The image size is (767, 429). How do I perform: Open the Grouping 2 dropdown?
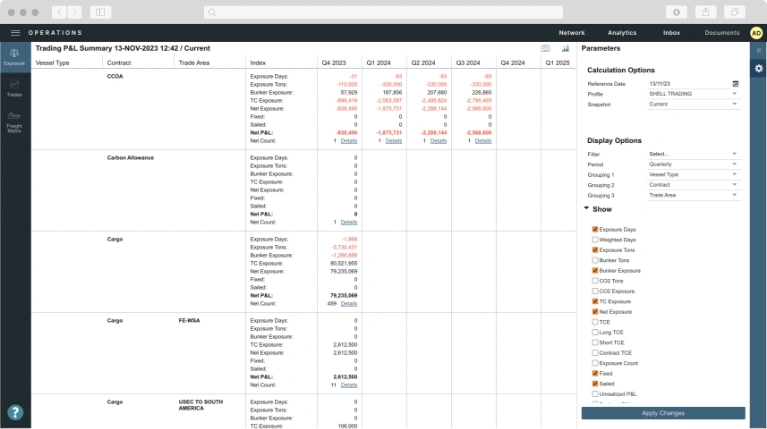[x=693, y=184]
